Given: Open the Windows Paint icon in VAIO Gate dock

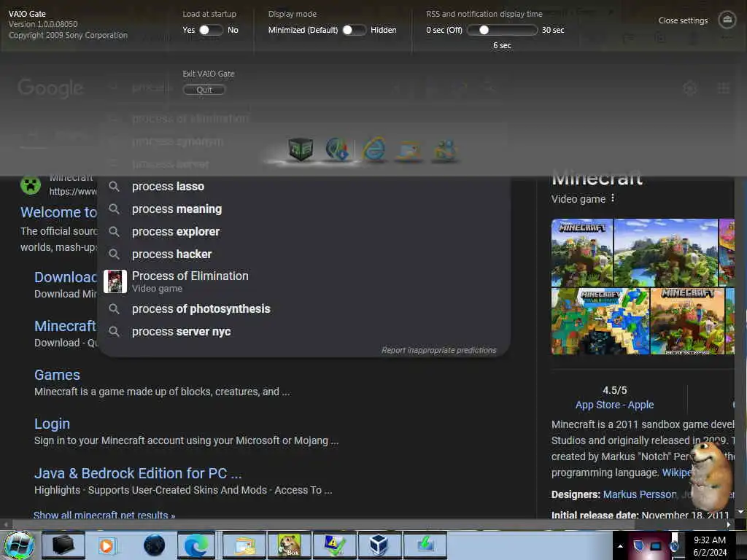Looking at the screenshot, I should [409, 150].
